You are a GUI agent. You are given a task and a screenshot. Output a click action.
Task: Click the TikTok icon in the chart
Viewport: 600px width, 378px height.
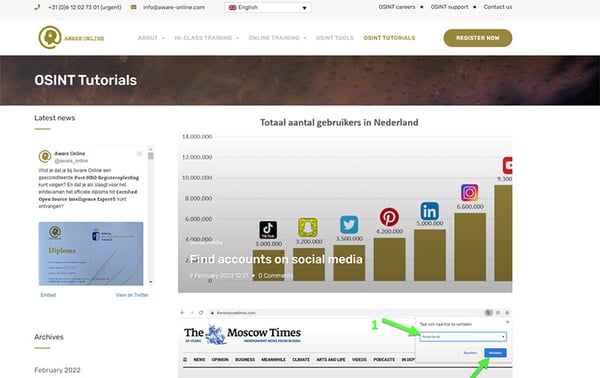tap(268, 230)
